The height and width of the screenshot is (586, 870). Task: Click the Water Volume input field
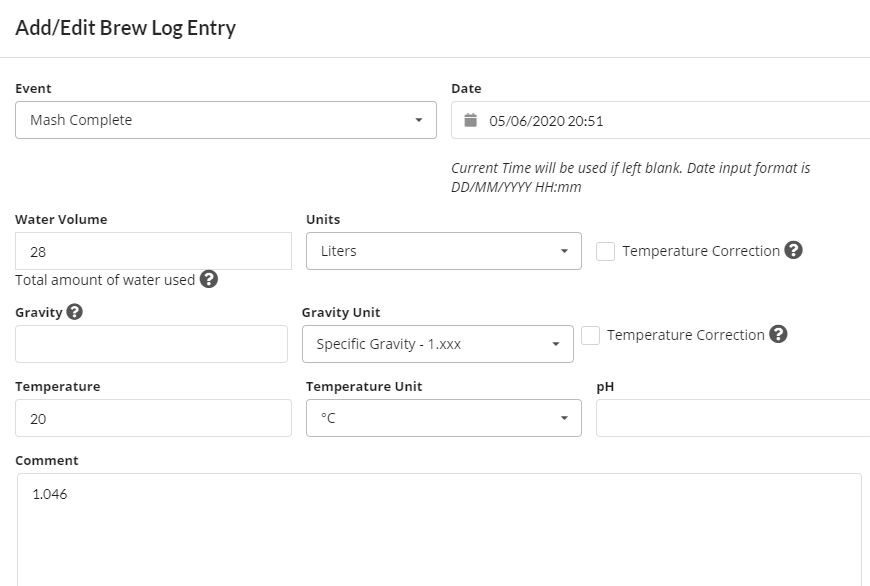click(153, 251)
